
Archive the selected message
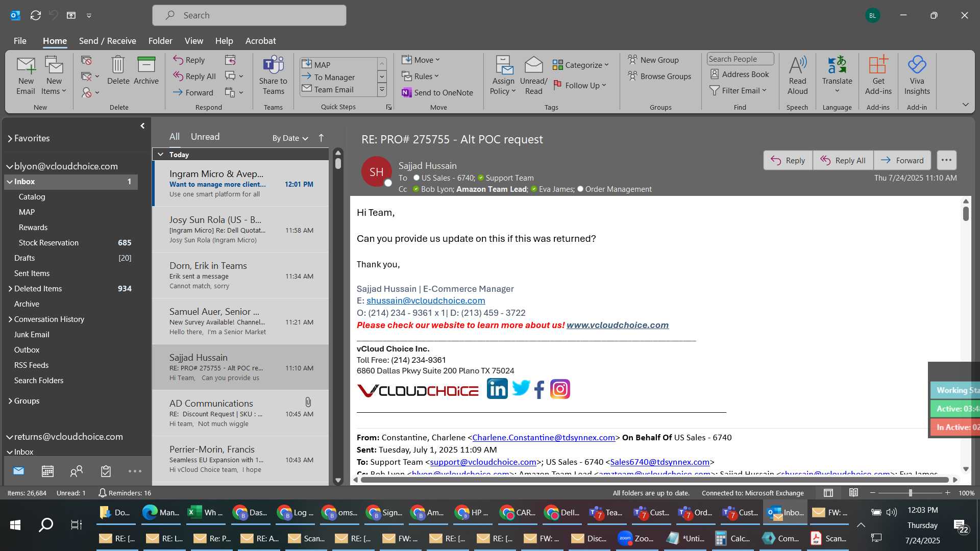pos(146,70)
